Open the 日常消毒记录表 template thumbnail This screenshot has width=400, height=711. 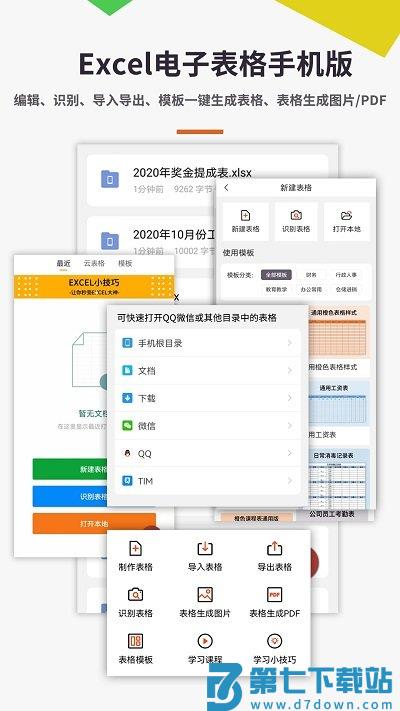[x=339, y=478]
